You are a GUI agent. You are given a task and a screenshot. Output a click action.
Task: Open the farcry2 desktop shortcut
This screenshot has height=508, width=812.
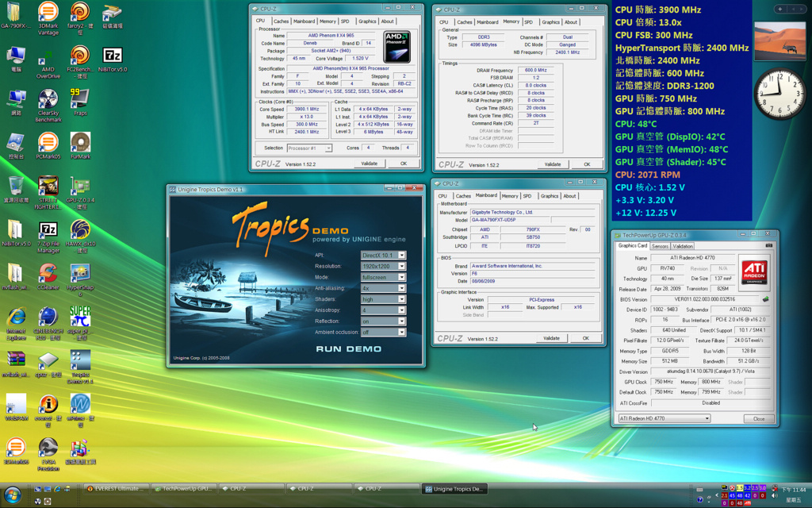80,18
